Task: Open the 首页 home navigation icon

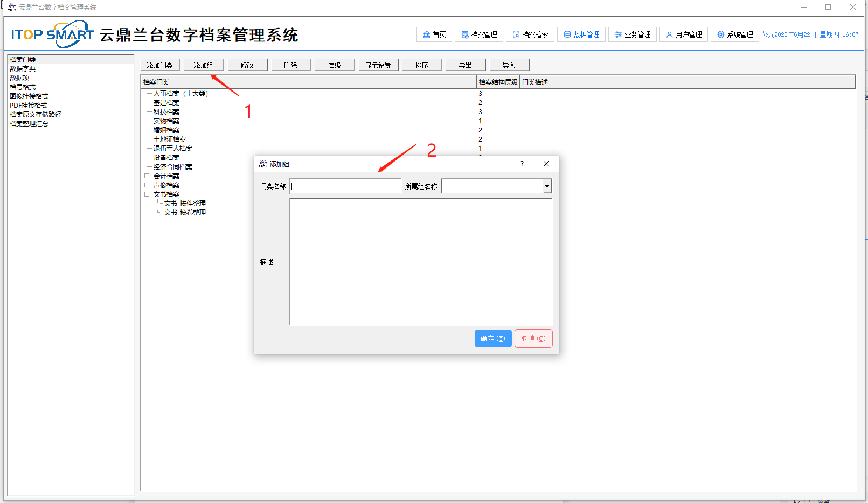Action: pyautogui.click(x=434, y=34)
